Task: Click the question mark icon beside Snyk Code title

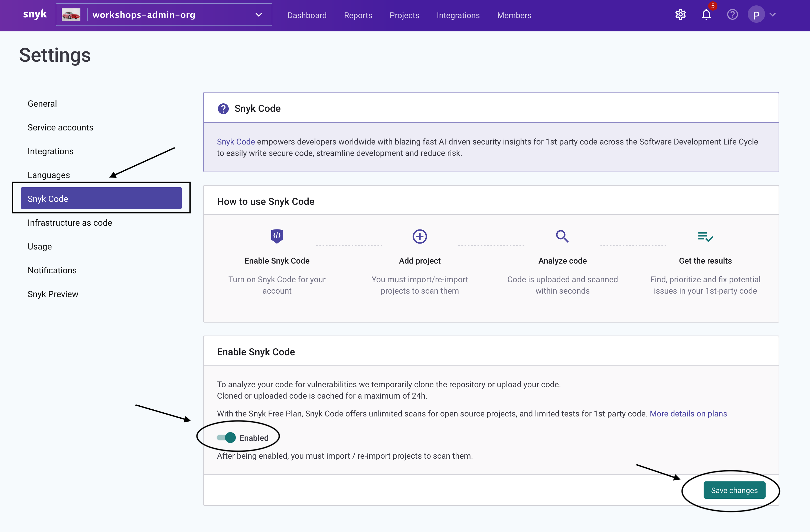Action: [223, 109]
